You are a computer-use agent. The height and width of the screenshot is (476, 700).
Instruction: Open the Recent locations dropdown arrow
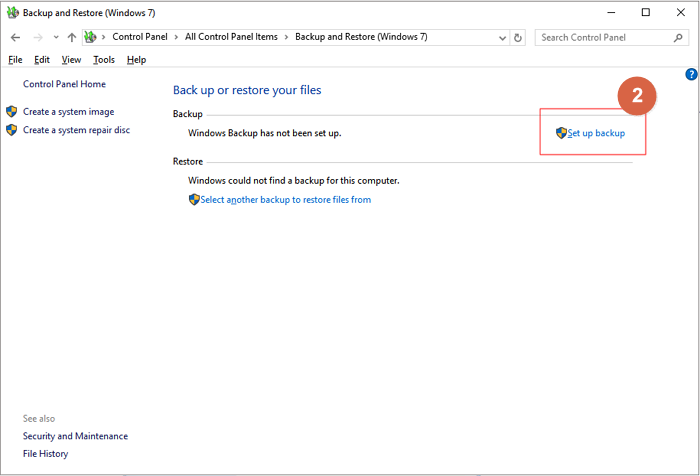[54, 37]
